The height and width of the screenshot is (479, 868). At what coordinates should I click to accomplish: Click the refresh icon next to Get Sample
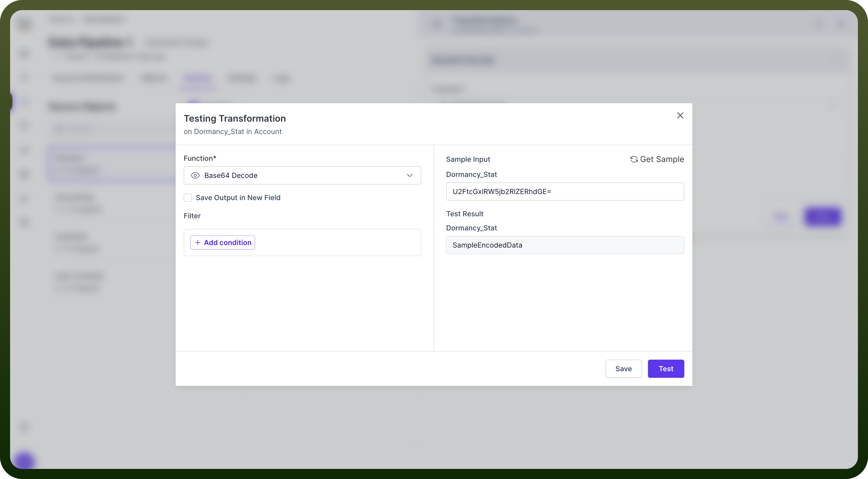click(x=634, y=159)
